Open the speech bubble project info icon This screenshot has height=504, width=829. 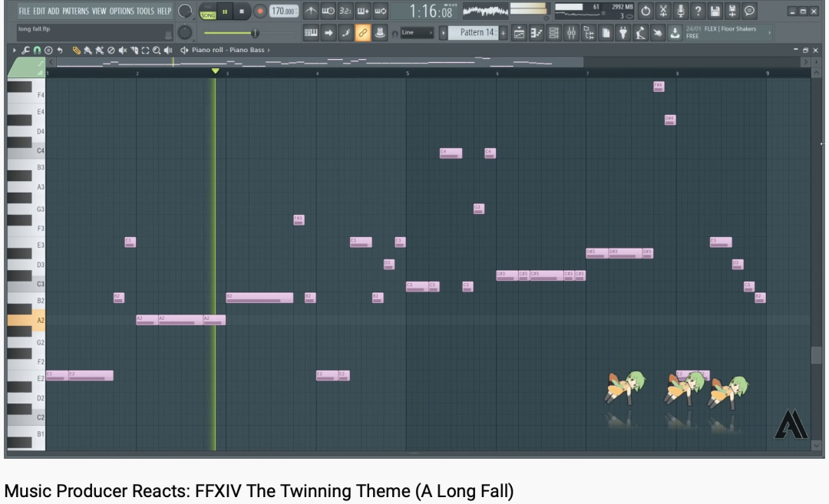pyautogui.click(x=749, y=11)
